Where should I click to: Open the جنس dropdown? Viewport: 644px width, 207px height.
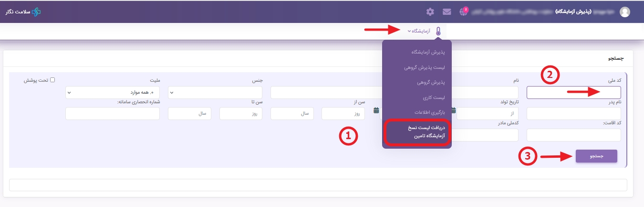click(215, 92)
